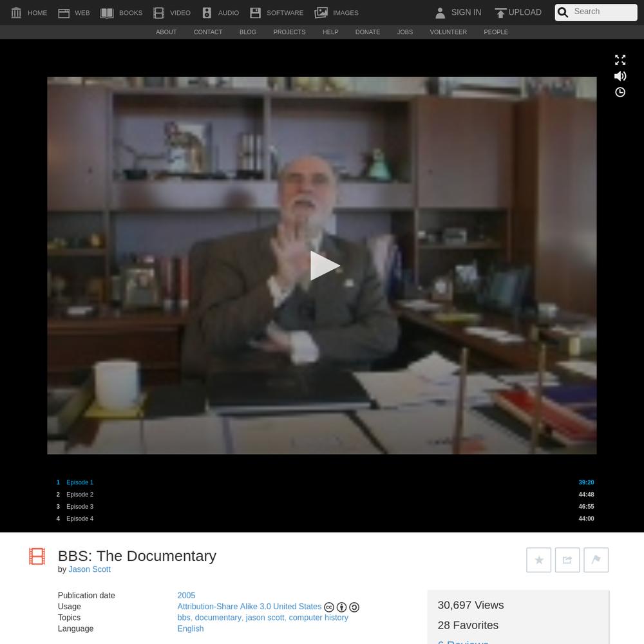Open the HOME menu label
The width and height of the screenshot is (644, 644).
coord(37,13)
